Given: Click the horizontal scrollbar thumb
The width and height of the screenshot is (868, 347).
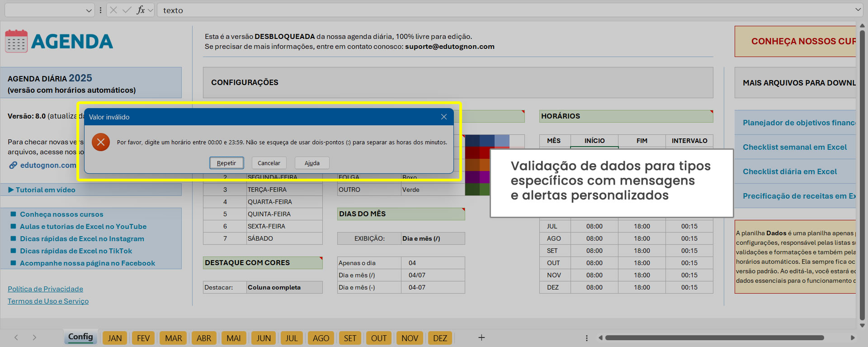Looking at the screenshot, I should [x=714, y=337].
